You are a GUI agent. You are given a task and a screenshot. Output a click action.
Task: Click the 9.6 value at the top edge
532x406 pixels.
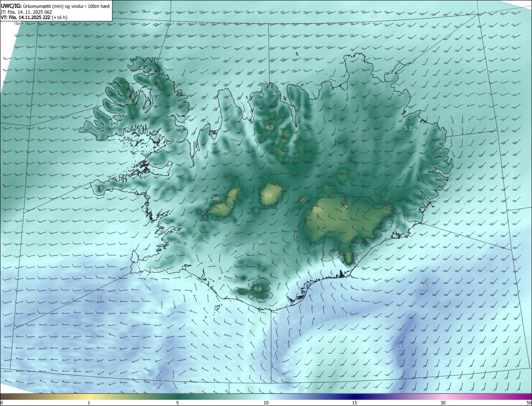click(374, 17)
